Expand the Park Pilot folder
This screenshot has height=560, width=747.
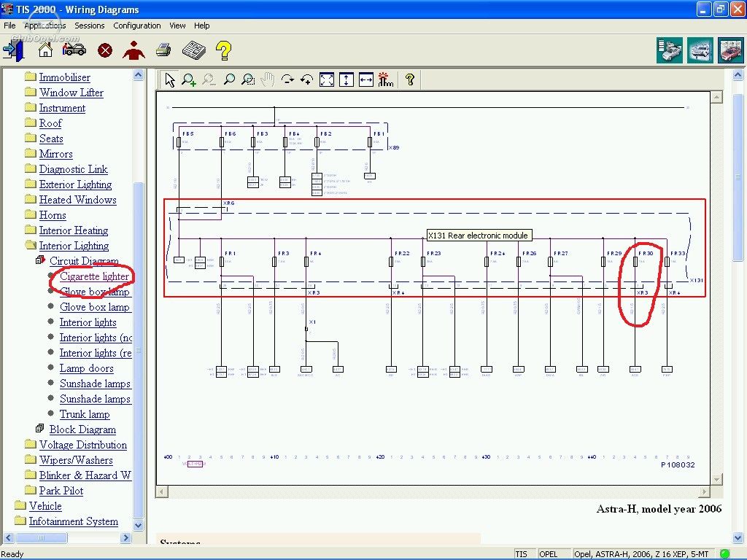30,490
